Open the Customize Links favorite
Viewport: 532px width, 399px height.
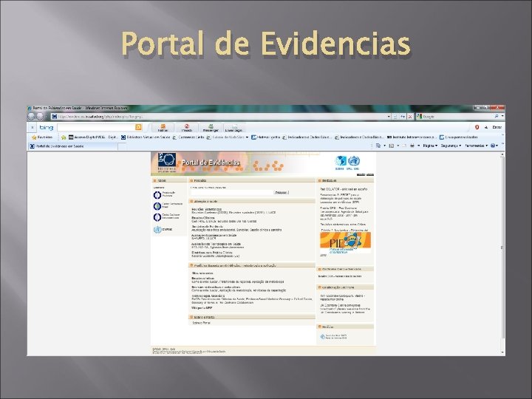pyautogui.click(x=188, y=137)
